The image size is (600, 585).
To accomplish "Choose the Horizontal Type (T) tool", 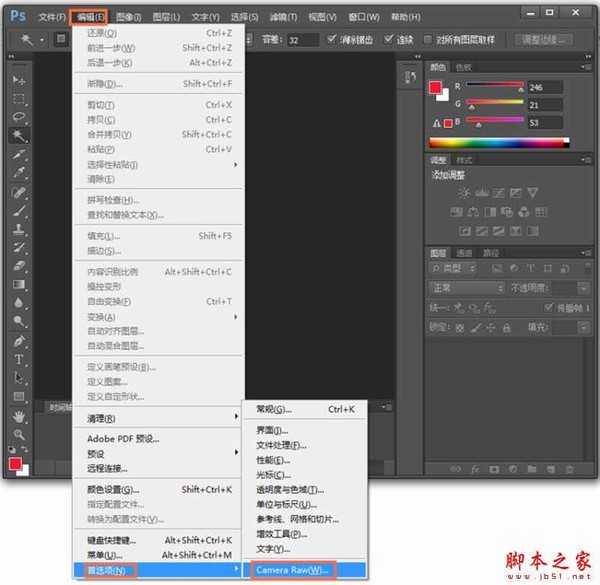I will (19, 359).
